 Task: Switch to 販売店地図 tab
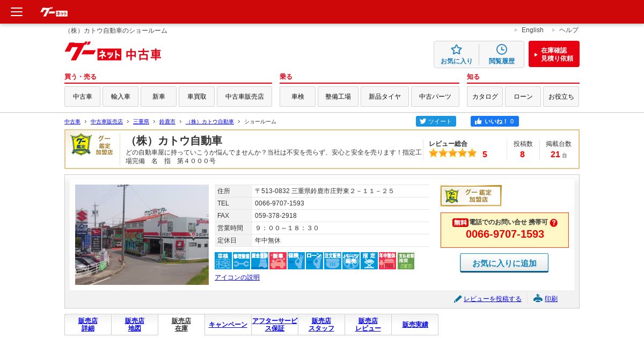coord(135,325)
